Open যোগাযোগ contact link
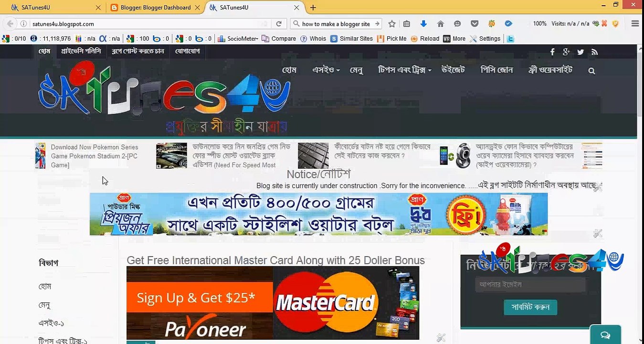 pyautogui.click(x=187, y=51)
